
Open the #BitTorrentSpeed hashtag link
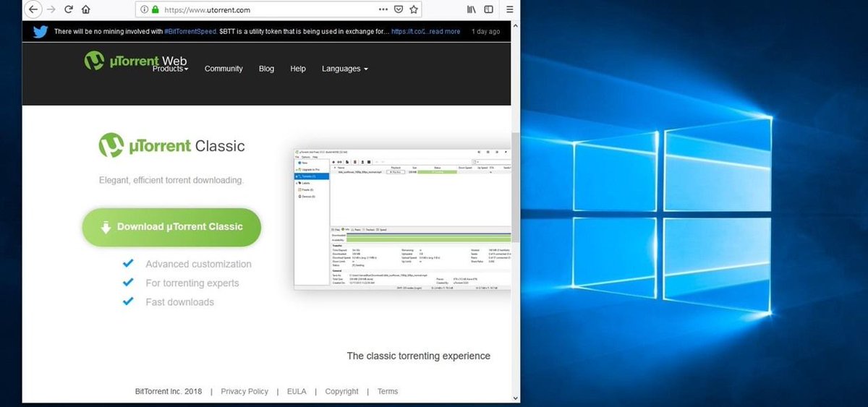pyautogui.click(x=190, y=32)
